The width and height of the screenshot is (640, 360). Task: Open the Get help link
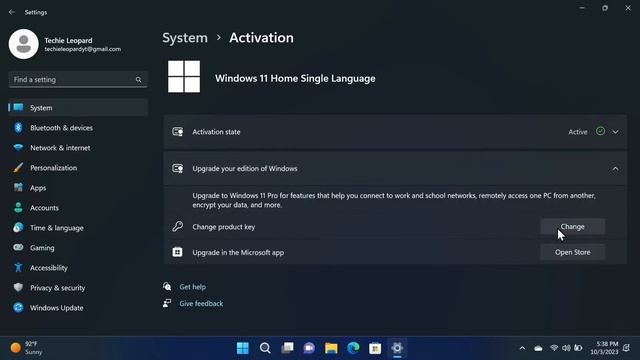pyautogui.click(x=193, y=287)
